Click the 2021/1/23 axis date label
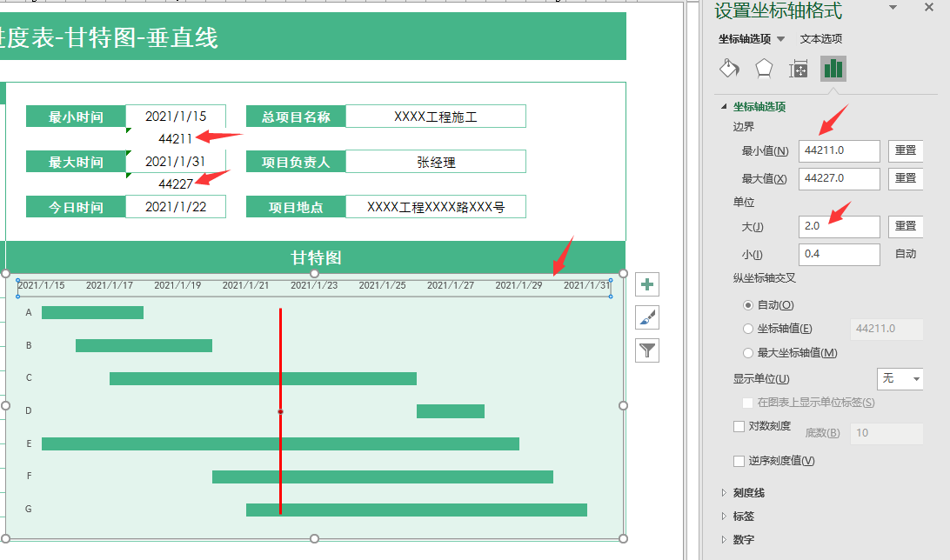Image resolution: width=950 pixels, height=560 pixels. 314,285
